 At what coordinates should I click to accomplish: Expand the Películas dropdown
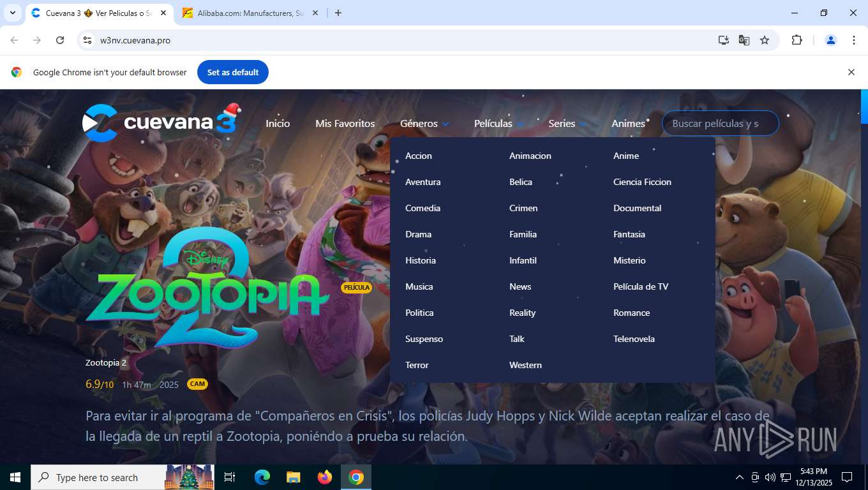point(498,124)
